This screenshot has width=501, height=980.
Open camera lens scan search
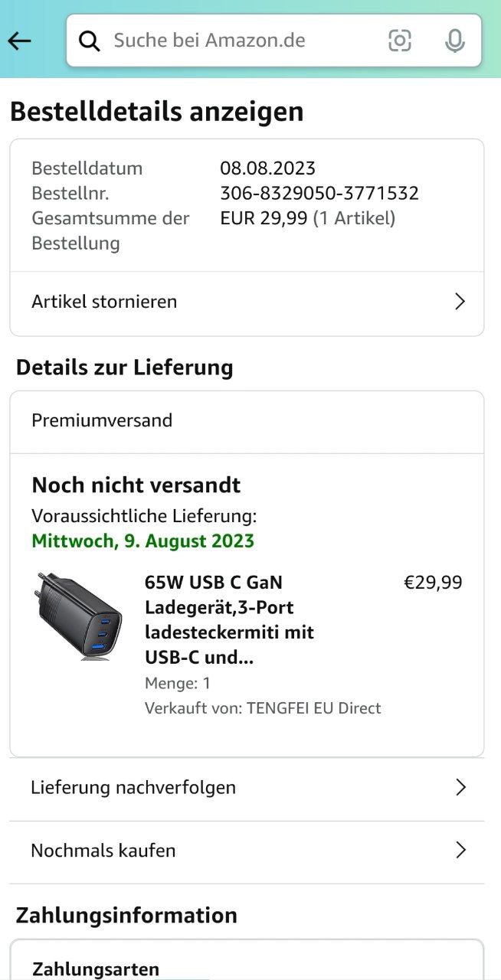tap(400, 41)
